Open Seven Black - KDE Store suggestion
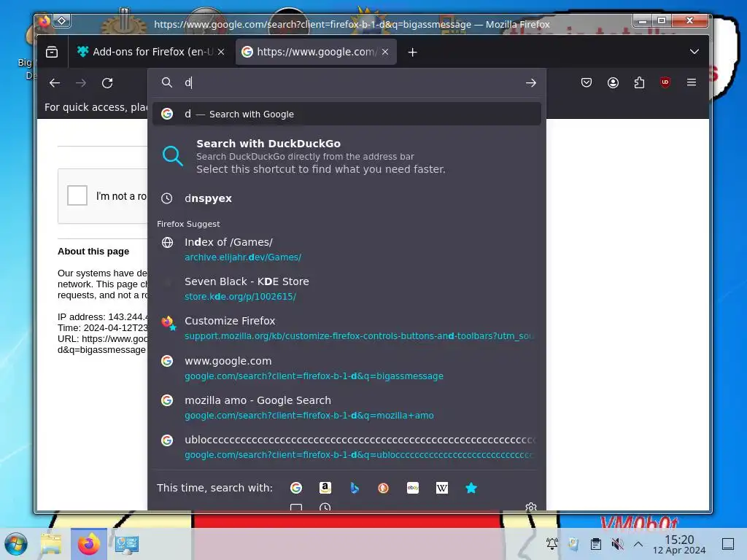The width and height of the screenshot is (747, 560). coord(347,289)
